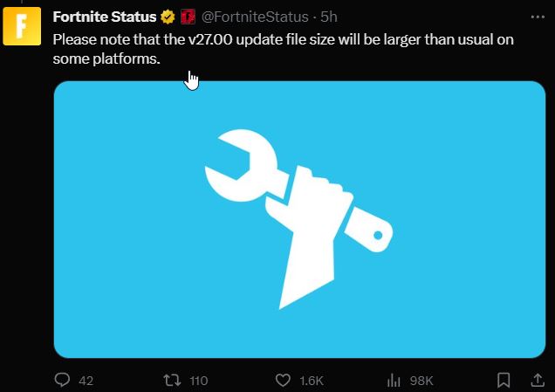The height and width of the screenshot is (392, 555).
Task: Click the 1.6K likes count
Action: (x=312, y=381)
